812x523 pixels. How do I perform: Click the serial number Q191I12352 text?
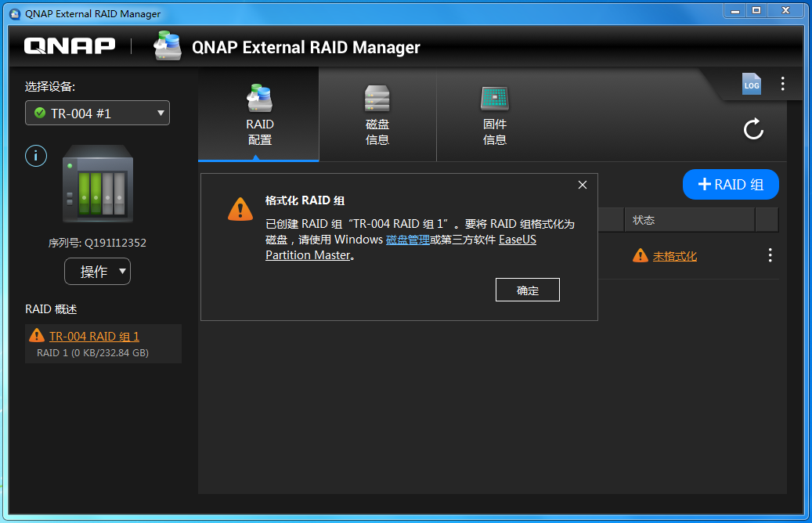pyautogui.click(x=115, y=243)
